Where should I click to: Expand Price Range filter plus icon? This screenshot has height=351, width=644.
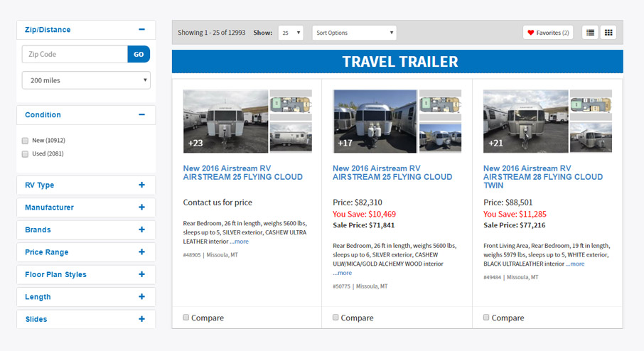pos(141,252)
